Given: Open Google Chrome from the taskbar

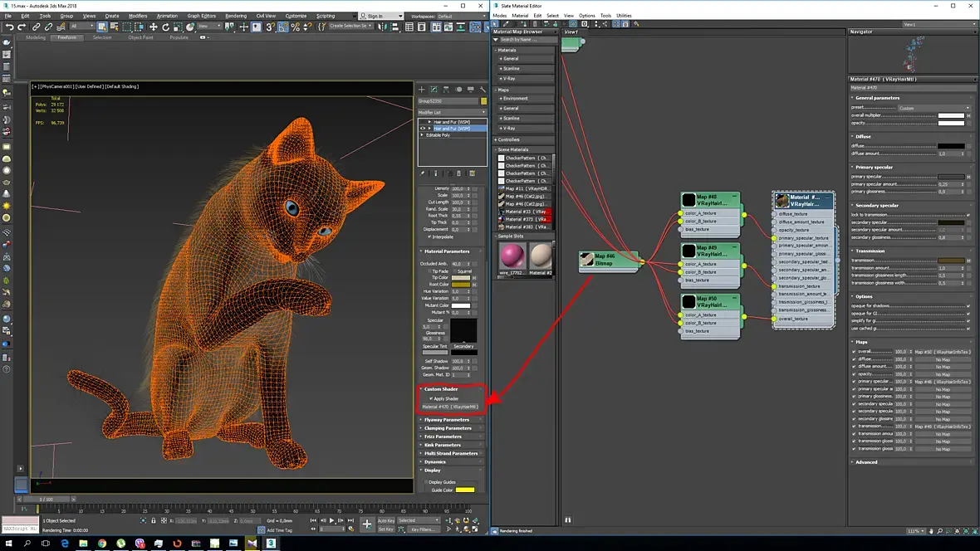Looking at the screenshot, I should 102,543.
